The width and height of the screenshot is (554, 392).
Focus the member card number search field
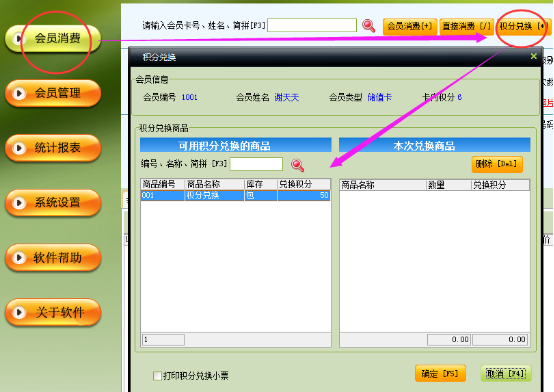[x=312, y=25]
